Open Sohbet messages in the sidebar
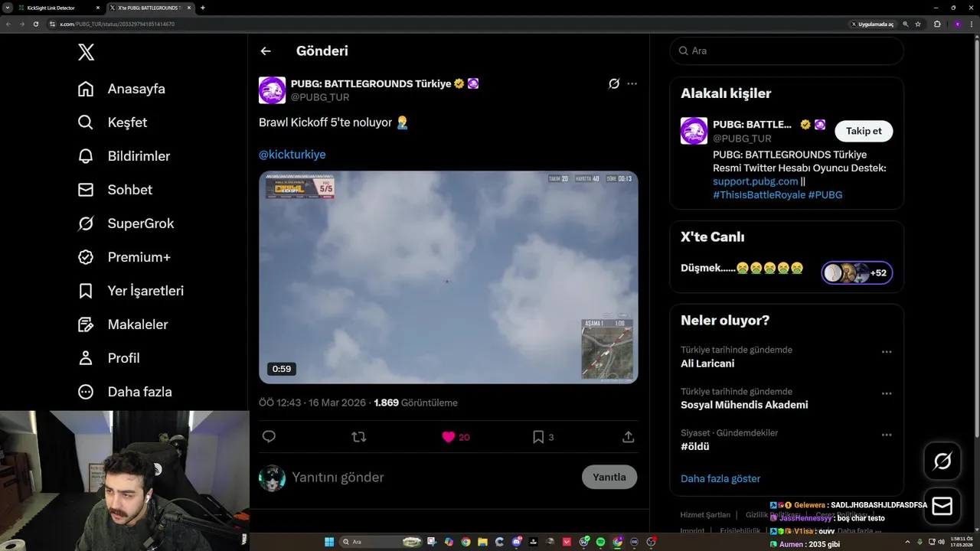 115,190
